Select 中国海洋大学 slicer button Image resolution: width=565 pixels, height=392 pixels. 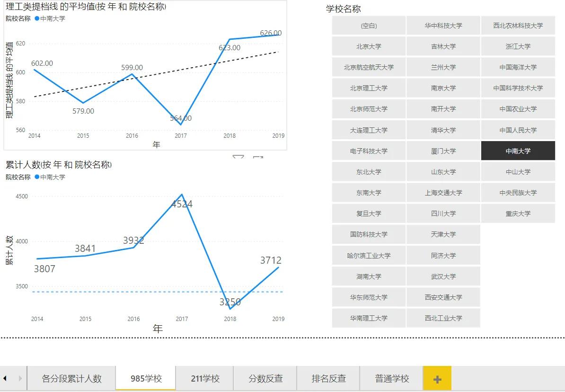(x=518, y=67)
